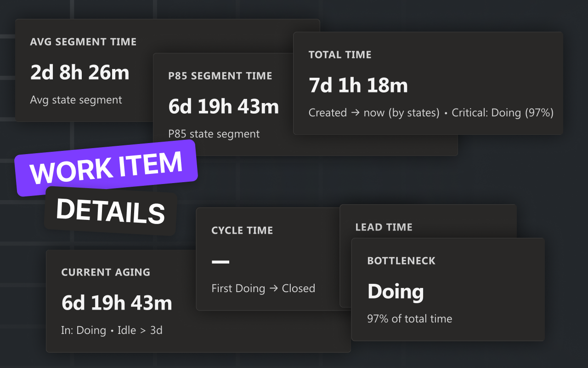Select the LEAD TIME card header

(x=384, y=227)
